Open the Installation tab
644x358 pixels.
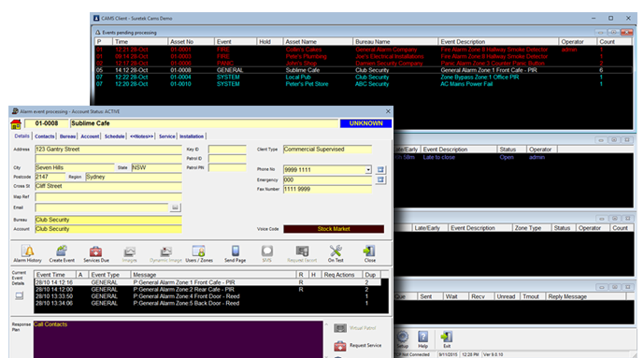pyautogui.click(x=192, y=136)
